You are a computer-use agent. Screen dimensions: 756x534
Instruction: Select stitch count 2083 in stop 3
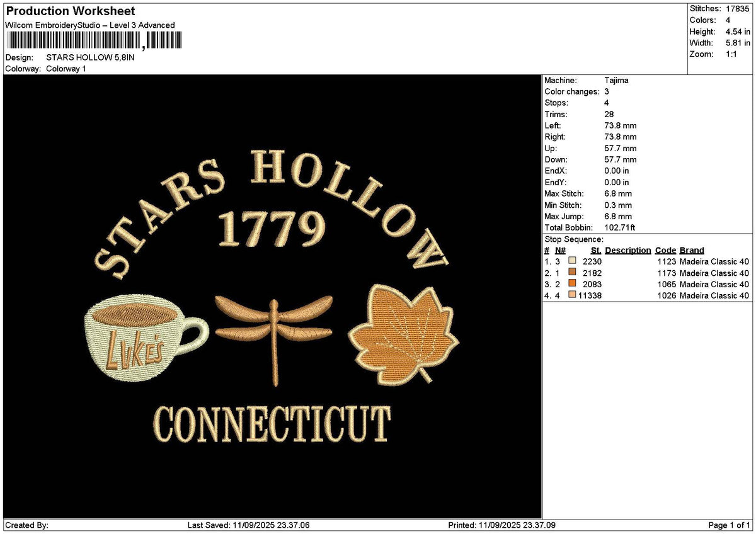(592, 284)
